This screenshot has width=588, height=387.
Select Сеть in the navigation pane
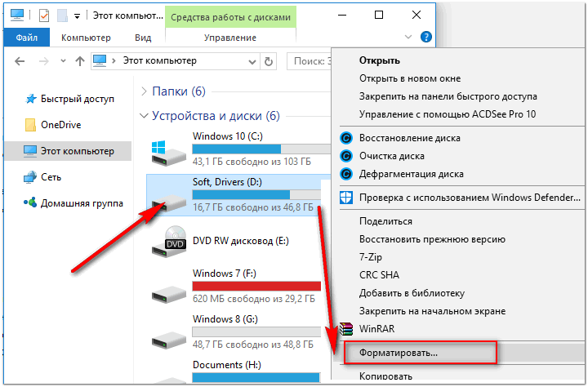[42, 176]
